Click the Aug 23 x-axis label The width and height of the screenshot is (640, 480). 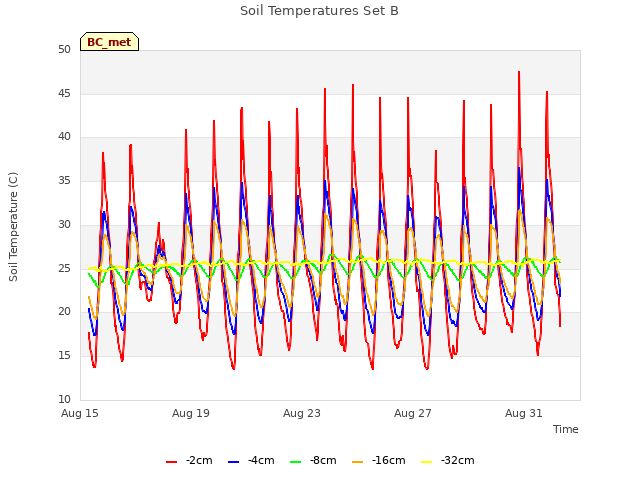(302, 413)
